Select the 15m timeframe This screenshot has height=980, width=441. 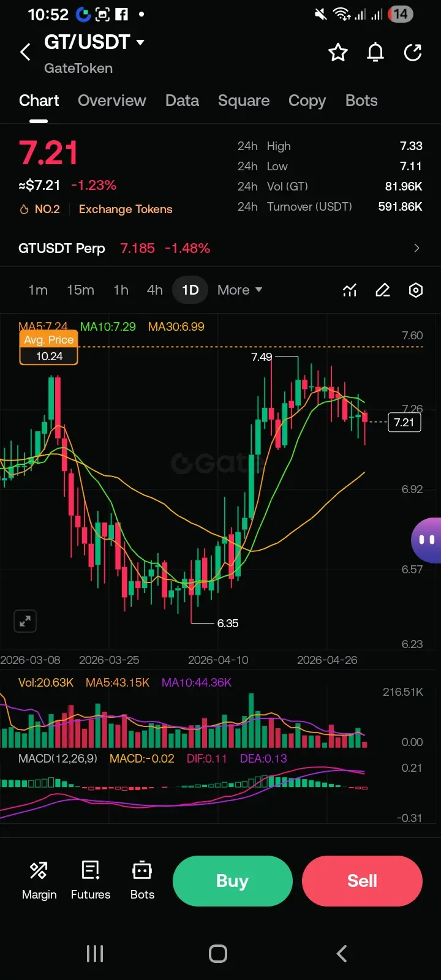tap(80, 290)
